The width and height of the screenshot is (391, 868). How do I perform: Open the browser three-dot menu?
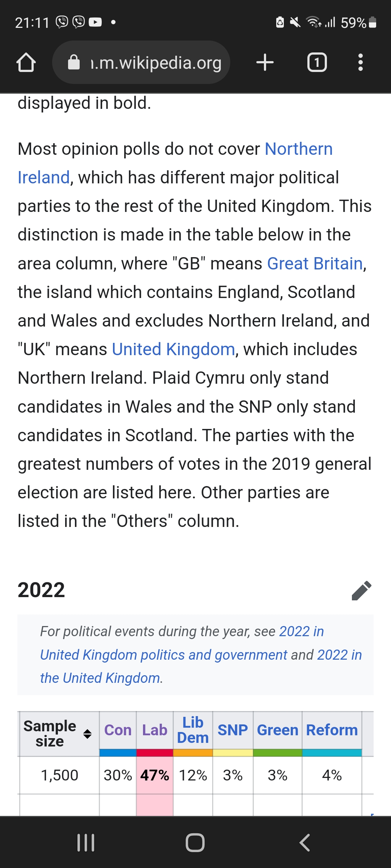360,63
